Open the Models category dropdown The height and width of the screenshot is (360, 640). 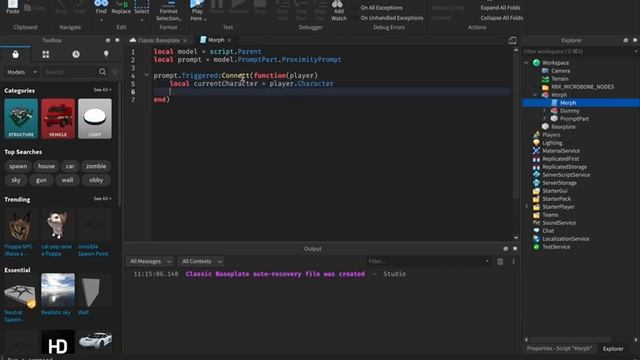[x=22, y=72]
